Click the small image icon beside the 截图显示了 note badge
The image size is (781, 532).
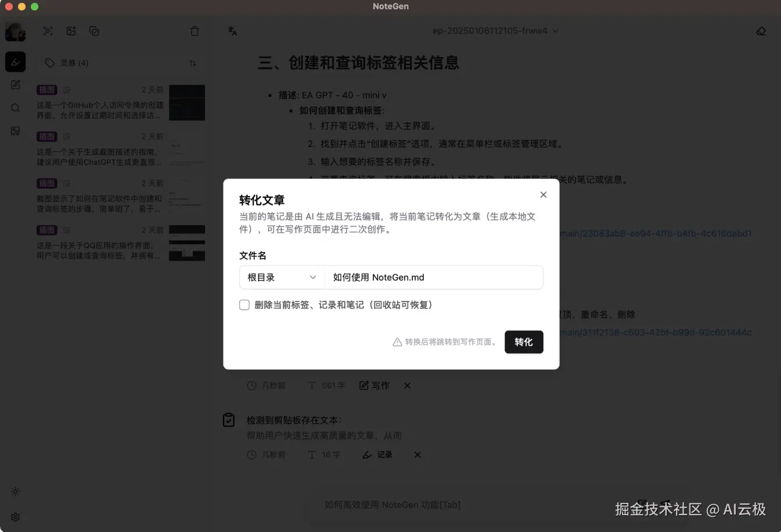66,183
